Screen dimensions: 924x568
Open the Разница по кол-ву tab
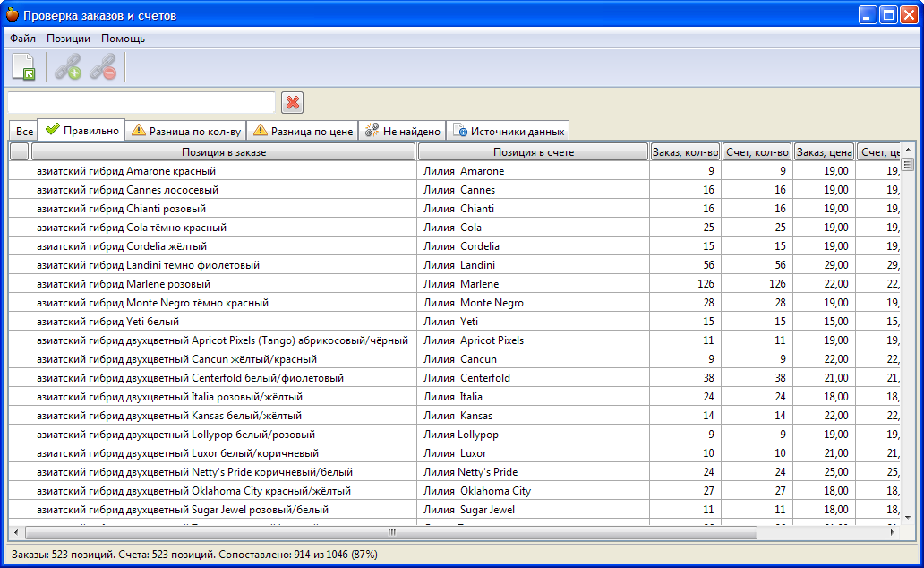[x=185, y=131]
